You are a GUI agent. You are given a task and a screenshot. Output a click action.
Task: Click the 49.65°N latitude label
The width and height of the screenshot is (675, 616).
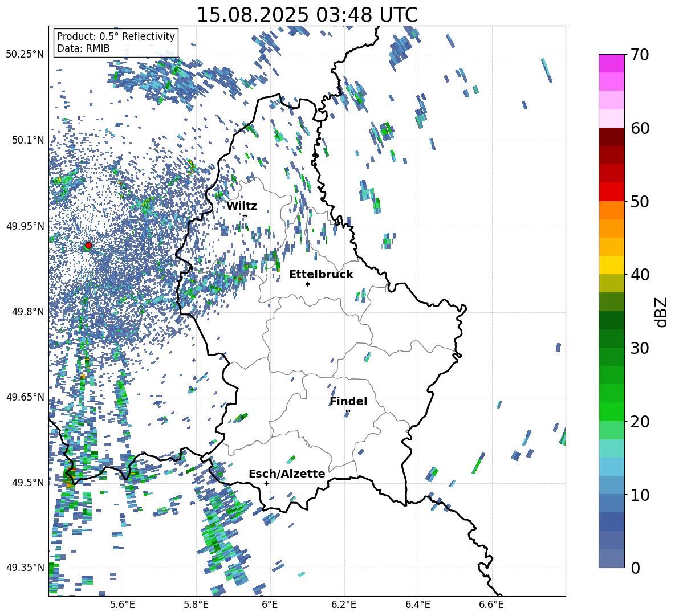[x=25, y=397]
